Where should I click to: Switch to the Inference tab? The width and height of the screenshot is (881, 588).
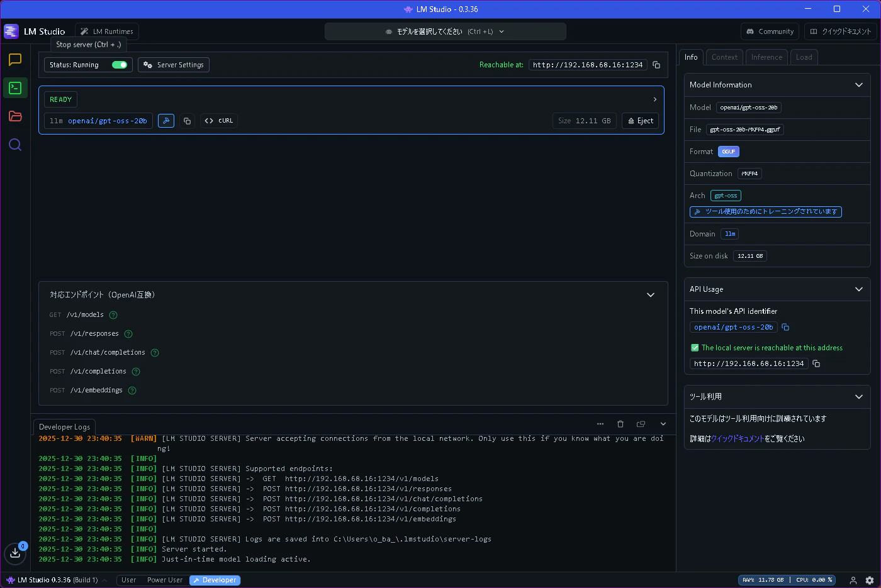(x=766, y=57)
